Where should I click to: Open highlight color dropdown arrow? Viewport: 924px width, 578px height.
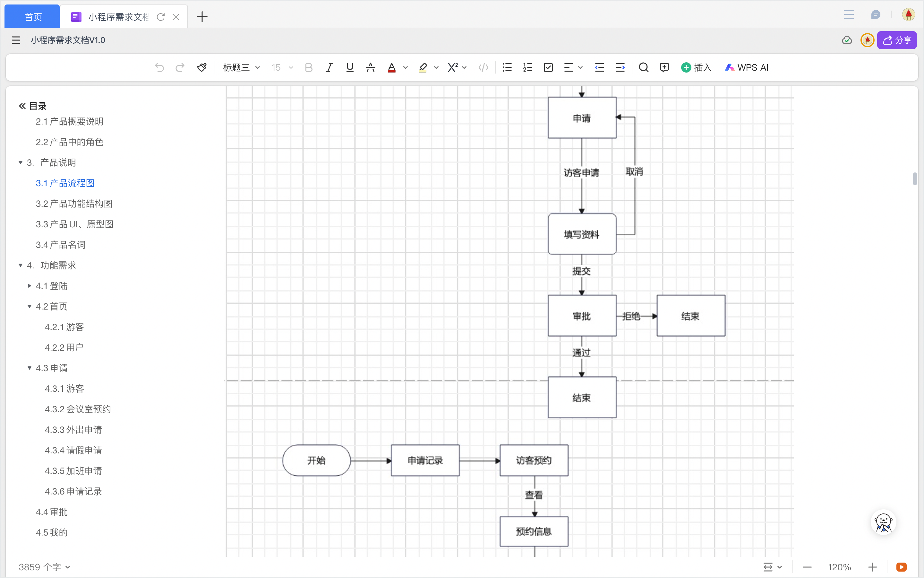coord(436,68)
